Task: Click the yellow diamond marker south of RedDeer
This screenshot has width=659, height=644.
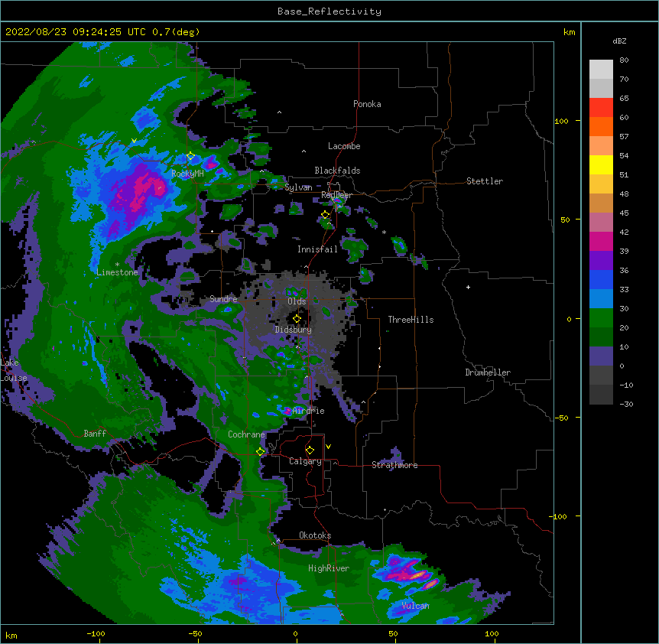Action: click(x=326, y=215)
